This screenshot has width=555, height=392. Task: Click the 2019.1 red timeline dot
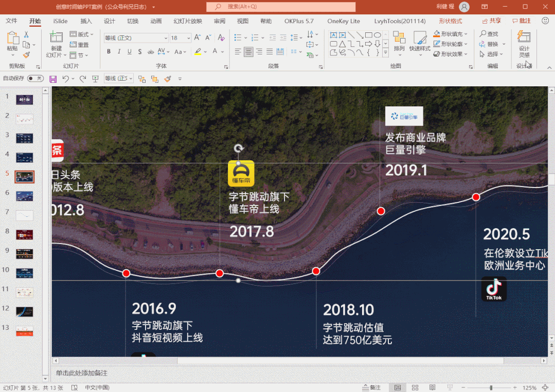click(x=381, y=211)
